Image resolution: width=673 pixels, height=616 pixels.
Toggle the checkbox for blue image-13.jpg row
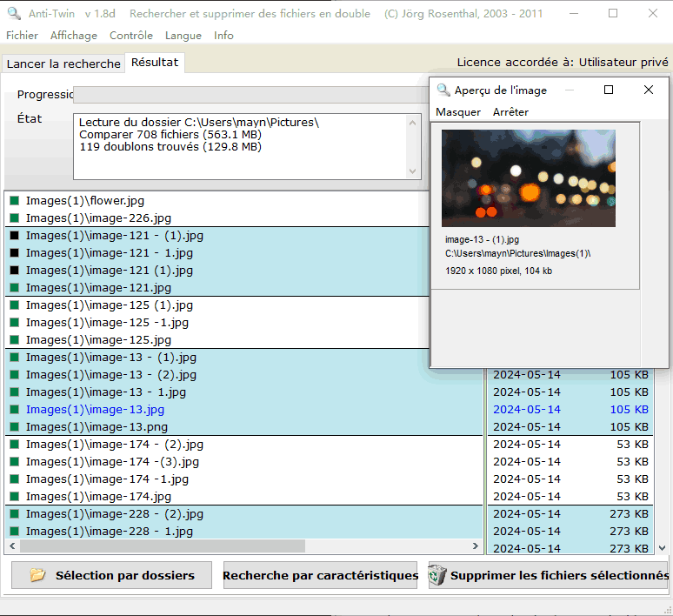point(15,410)
